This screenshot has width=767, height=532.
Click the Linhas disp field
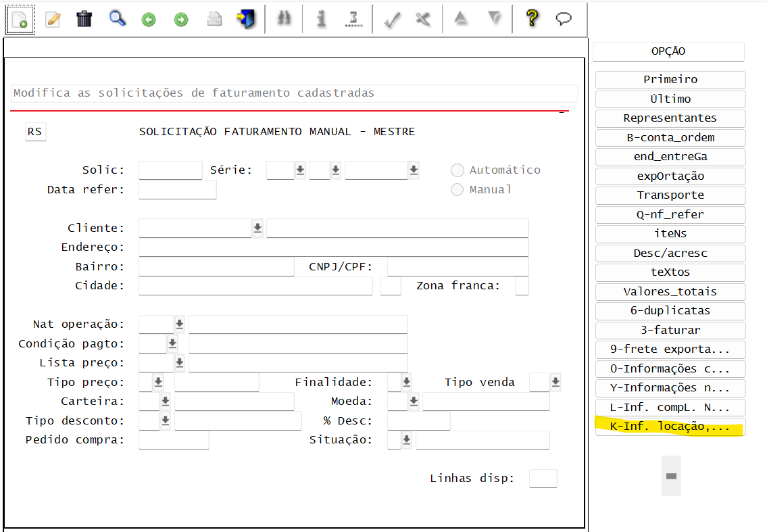(x=543, y=478)
